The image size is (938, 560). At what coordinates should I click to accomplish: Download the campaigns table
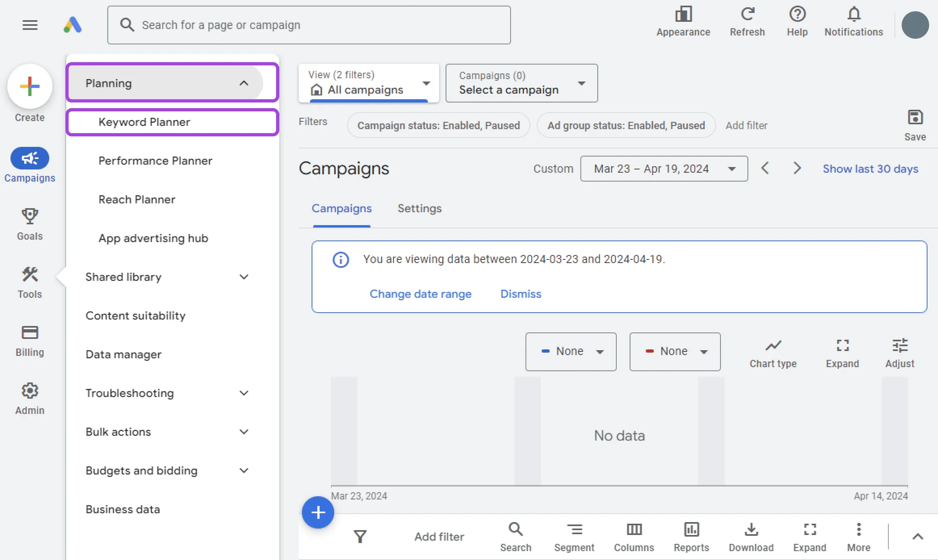[751, 537]
